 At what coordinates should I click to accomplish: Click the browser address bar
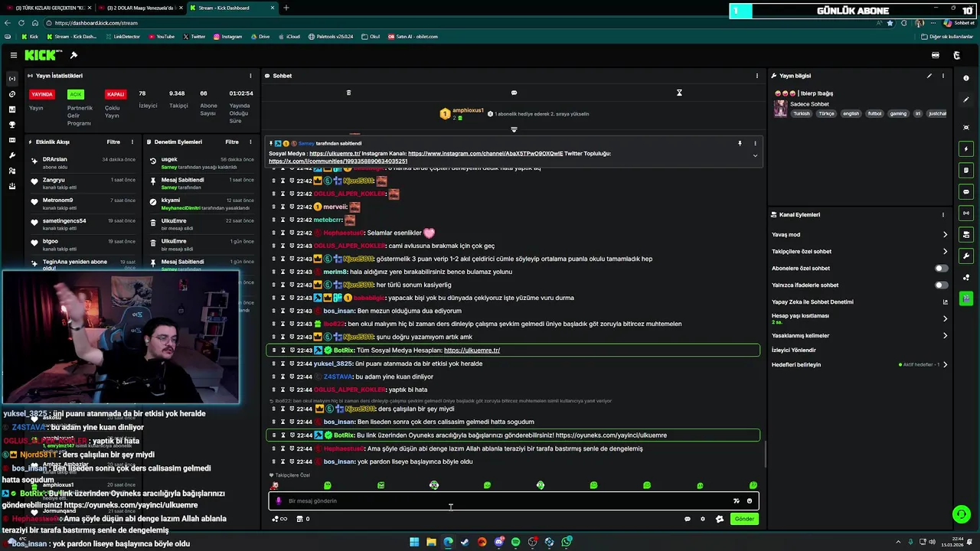(459, 23)
